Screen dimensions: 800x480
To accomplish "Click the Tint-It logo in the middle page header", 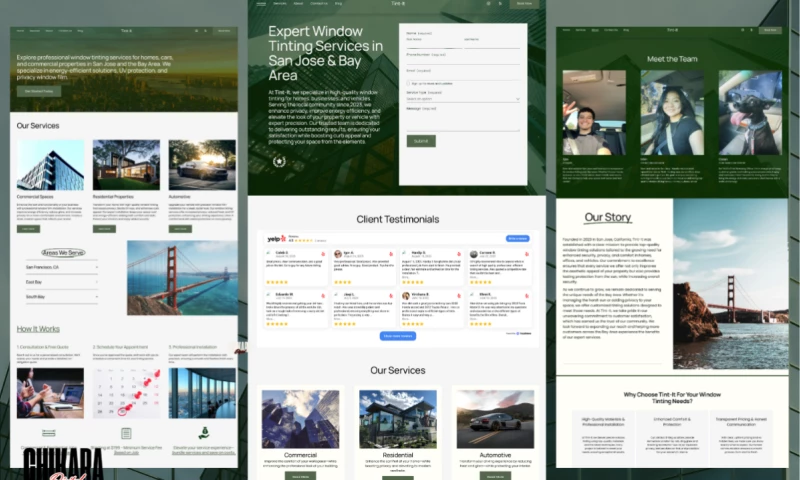I will point(398,4).
